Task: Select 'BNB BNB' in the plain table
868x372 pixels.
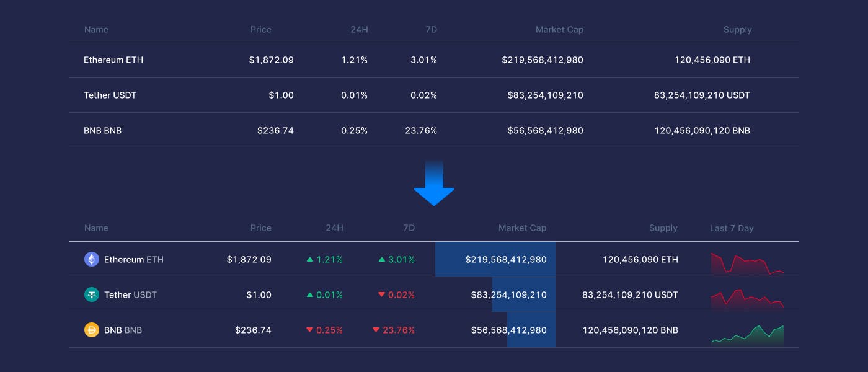Action: 102,131
